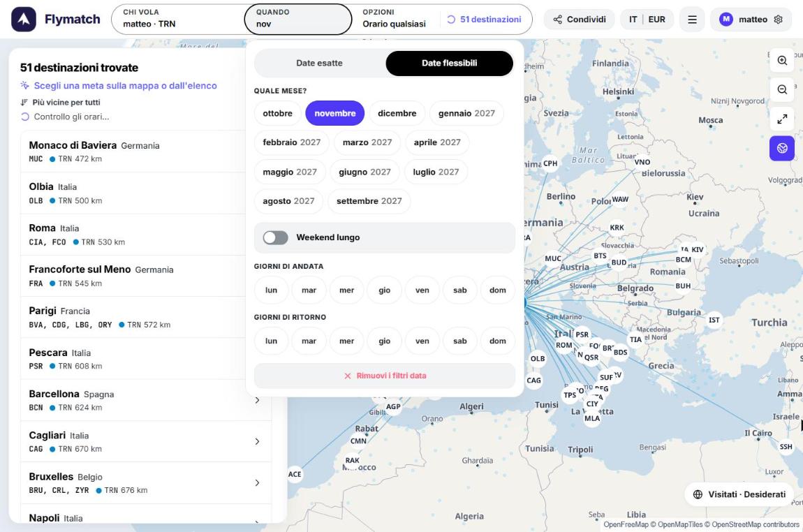Select sab under Giorni di ritorno

tap(460, 341)
